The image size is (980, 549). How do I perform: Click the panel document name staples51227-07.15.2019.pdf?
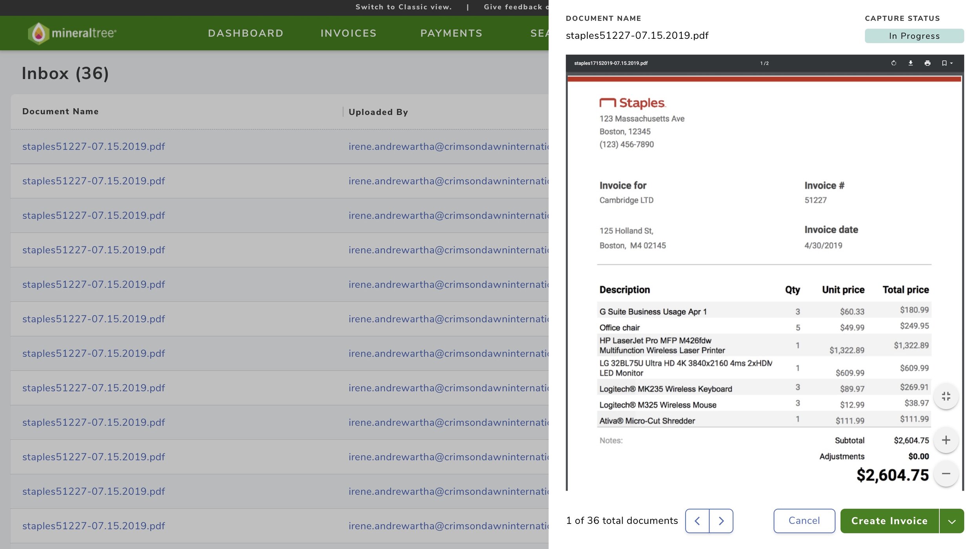(x=637, y=36)
